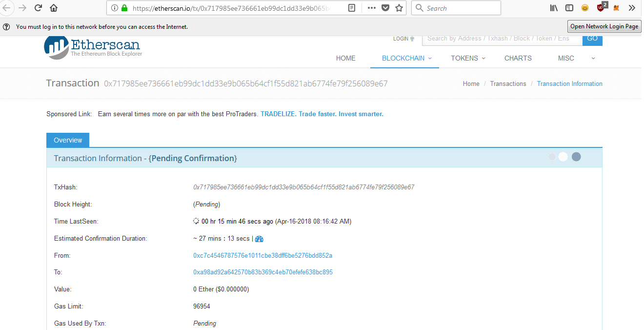This screenshot has height=330, width=644.
Task: Bookmark this page with star icon
Action: [x=399, y=8]
